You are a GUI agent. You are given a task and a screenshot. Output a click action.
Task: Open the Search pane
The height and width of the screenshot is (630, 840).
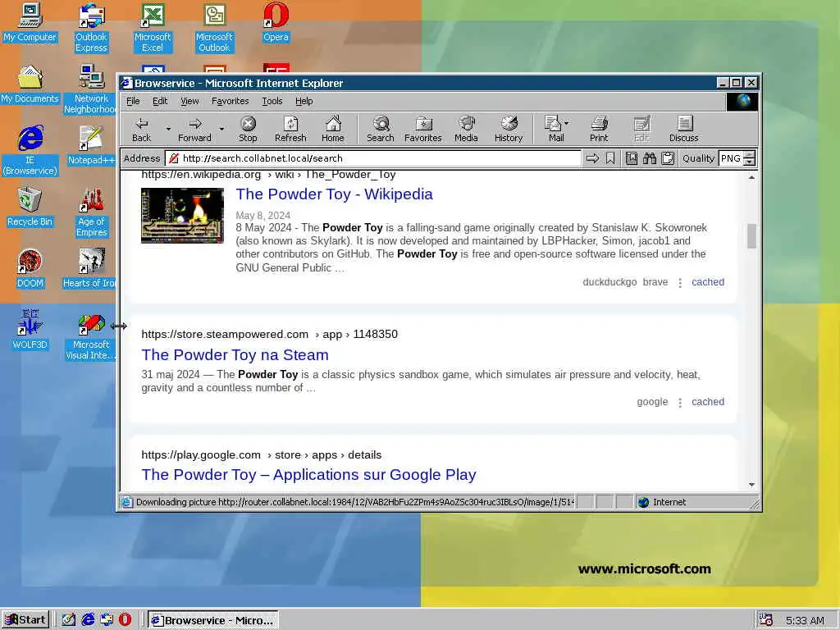tap(381, 129)
